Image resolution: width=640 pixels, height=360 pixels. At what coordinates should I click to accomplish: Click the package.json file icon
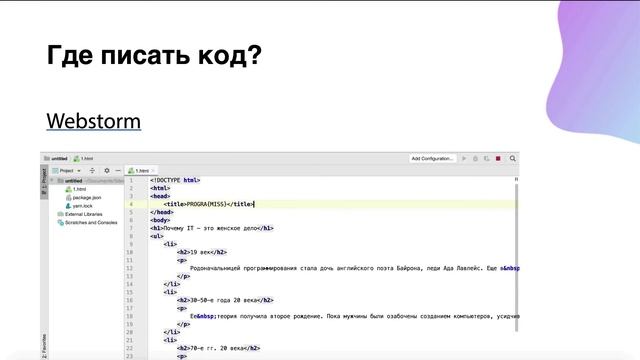69,198
